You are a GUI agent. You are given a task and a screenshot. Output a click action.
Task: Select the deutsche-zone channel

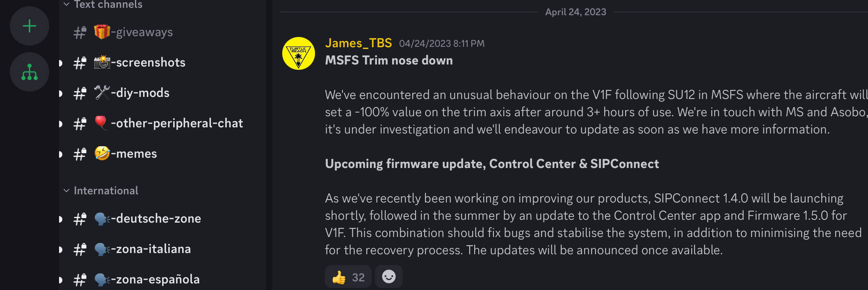(x=162, y=219)
